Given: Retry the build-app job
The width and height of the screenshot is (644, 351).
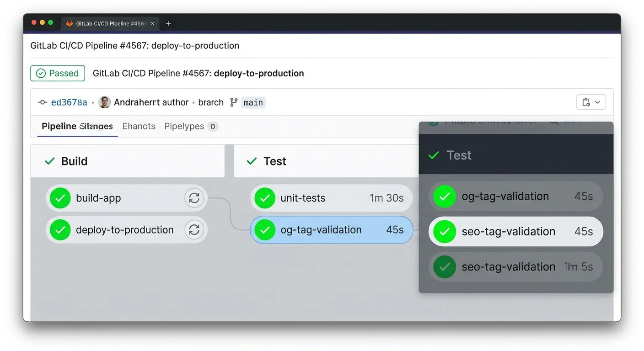Looking at the screenshot, I should tap(194, 198).
